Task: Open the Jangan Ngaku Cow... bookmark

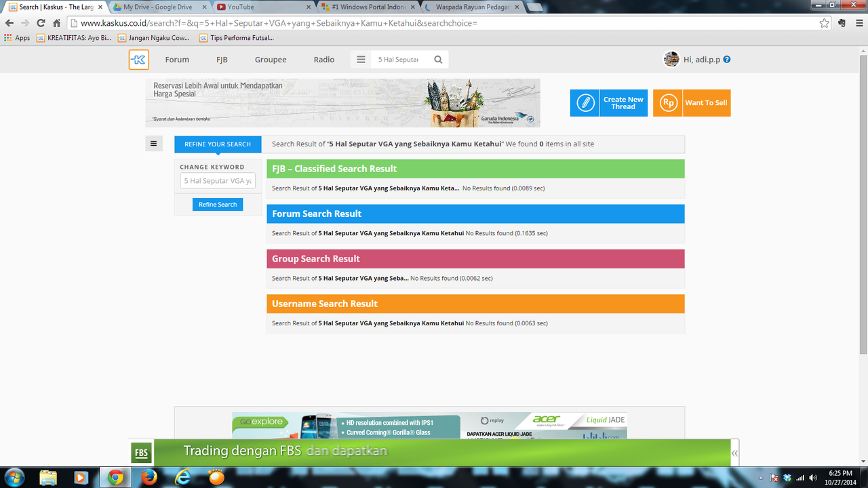Action: coord(153,38)
